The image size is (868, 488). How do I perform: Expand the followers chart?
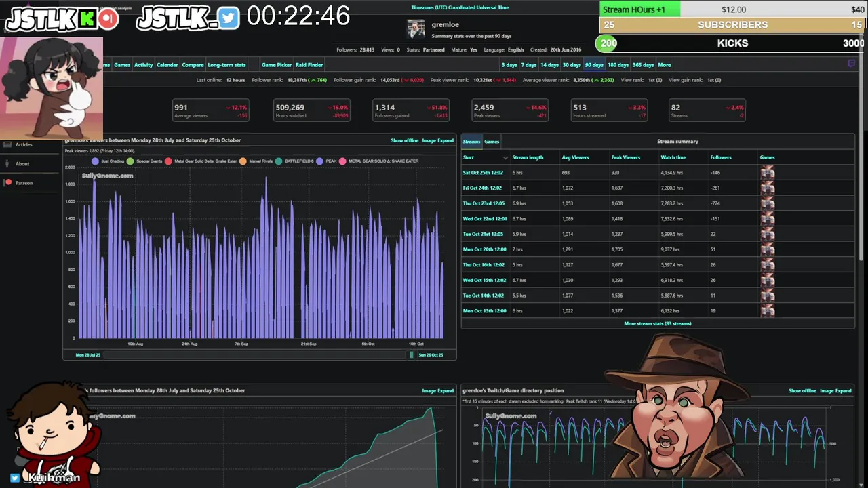[x=446, y=390]
